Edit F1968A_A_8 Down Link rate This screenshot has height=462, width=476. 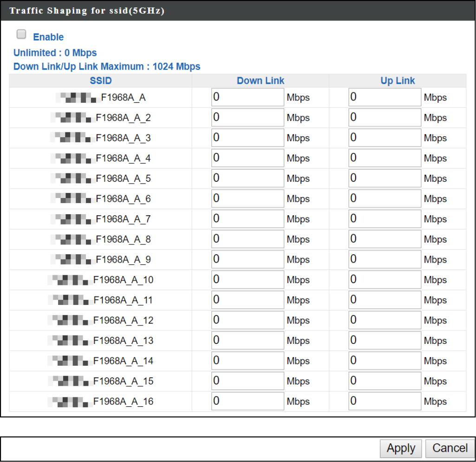click(x=248, y=239)
